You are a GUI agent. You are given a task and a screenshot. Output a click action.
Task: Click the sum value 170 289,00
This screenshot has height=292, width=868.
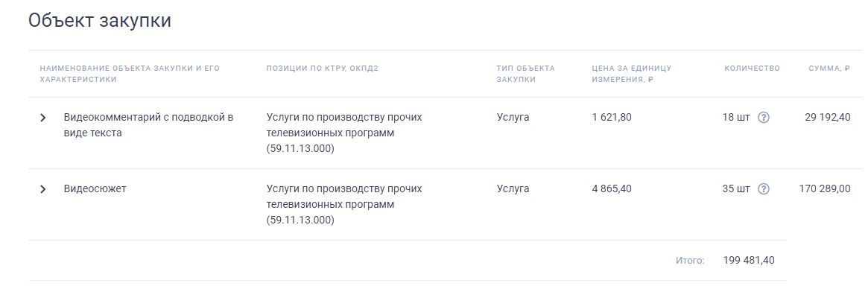[x=825, y=188]
